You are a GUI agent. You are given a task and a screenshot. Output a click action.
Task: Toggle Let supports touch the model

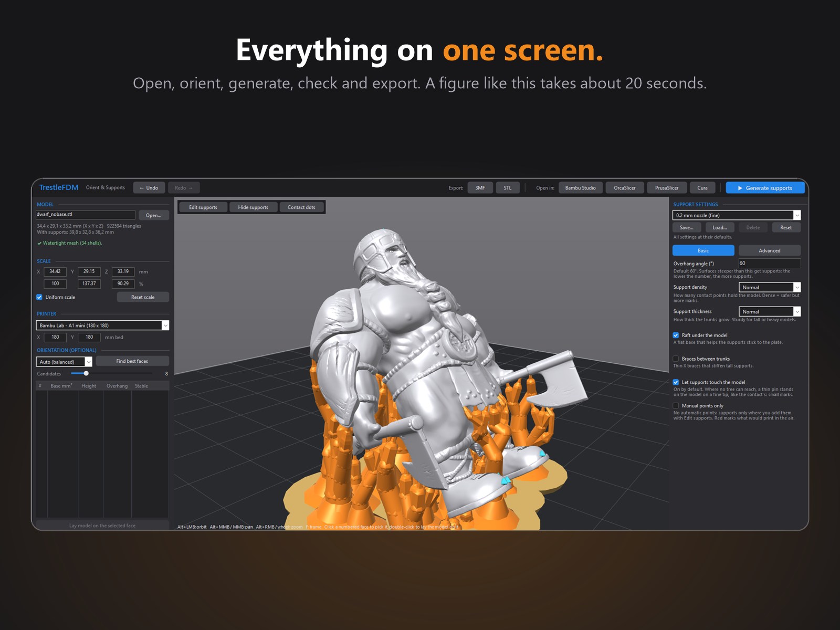[x=676, y=382]
